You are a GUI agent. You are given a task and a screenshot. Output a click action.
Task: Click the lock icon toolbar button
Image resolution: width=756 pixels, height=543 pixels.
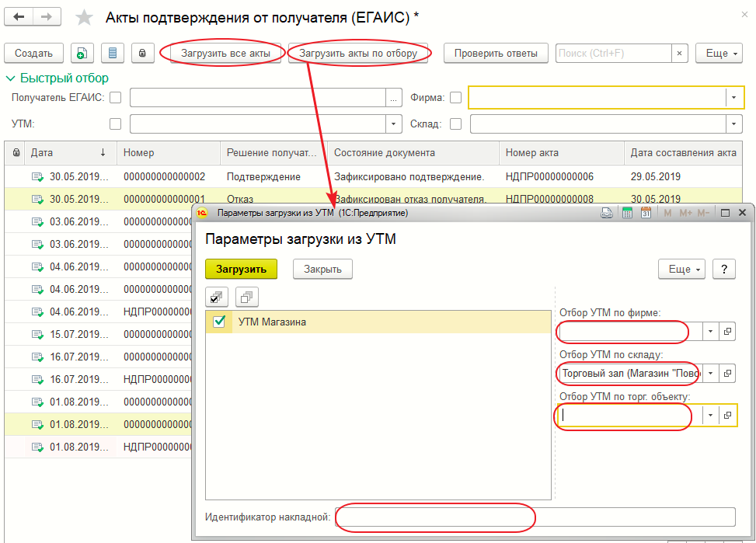(x=142, y=53)
